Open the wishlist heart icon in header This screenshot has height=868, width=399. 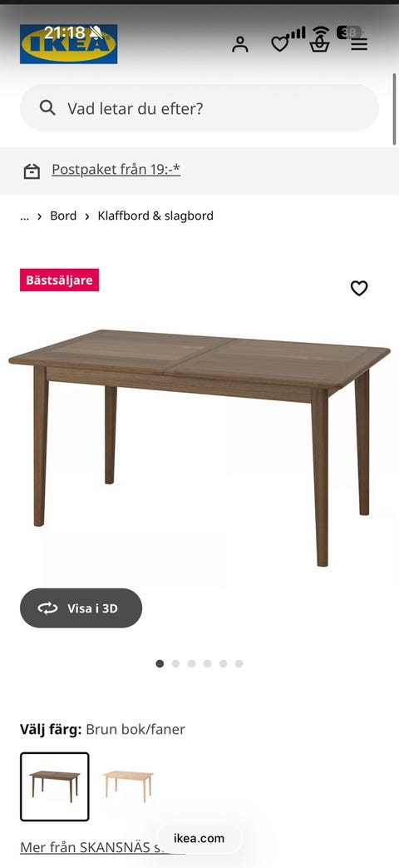point(279,44)
